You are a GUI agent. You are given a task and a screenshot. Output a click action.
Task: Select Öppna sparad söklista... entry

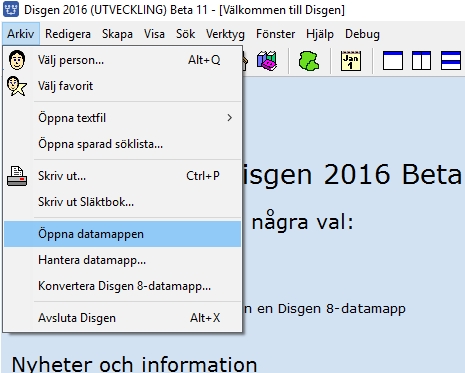(122, 144)
